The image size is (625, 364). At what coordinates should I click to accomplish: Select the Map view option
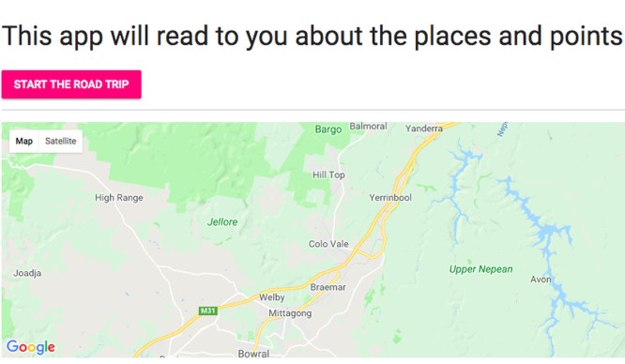pos(23,141)
